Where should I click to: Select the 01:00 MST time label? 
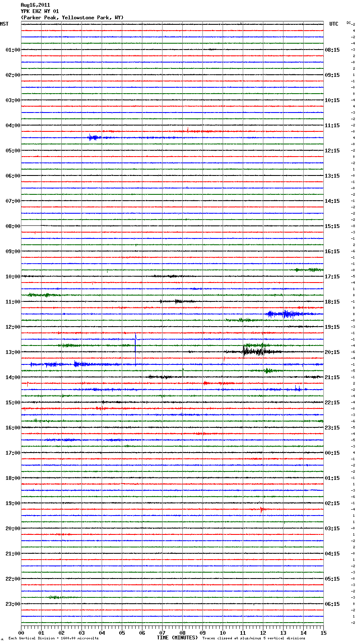(x=13, y=50)
